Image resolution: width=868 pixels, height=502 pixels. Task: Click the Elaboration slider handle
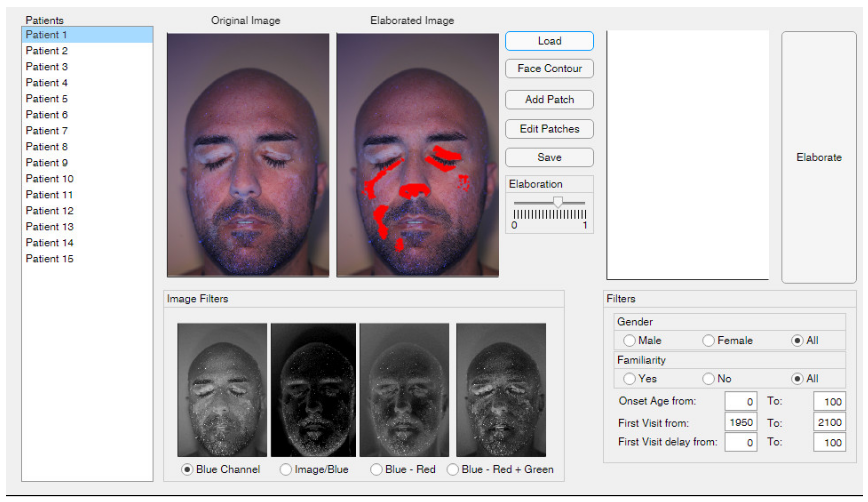click(x=558, y=202)
